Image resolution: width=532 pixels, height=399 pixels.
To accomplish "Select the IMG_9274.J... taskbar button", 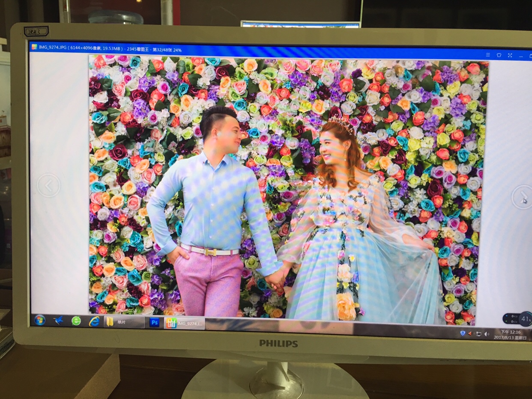I will 185,323.
